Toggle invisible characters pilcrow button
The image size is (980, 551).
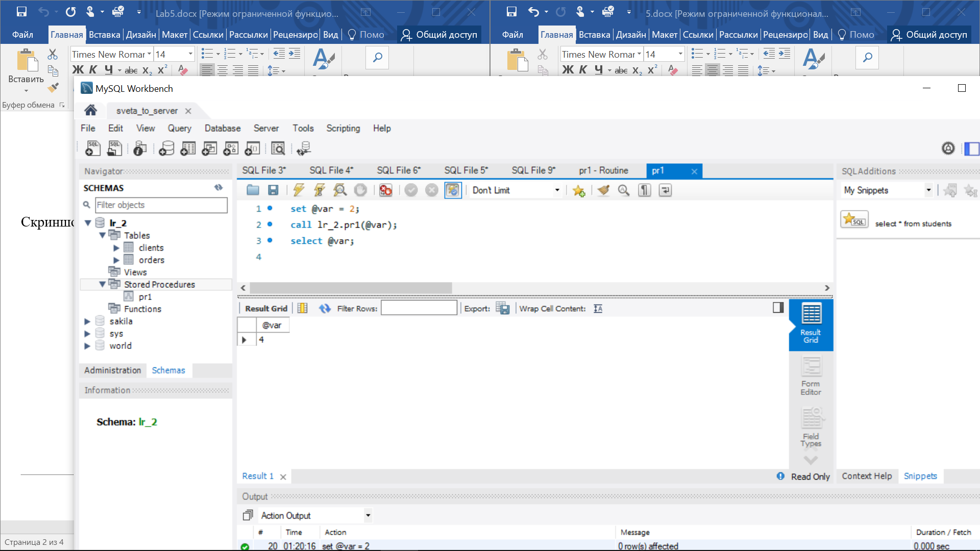pos(645,190)
